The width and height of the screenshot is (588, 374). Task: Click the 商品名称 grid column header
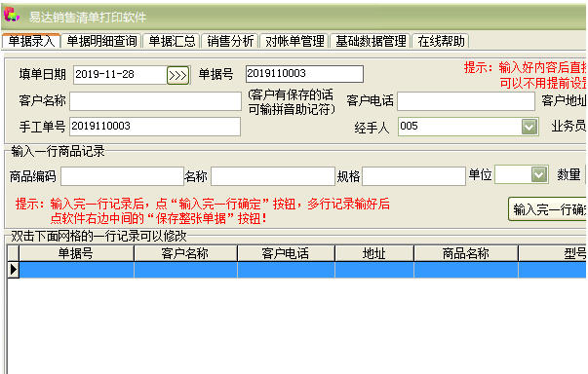point(465,253)
